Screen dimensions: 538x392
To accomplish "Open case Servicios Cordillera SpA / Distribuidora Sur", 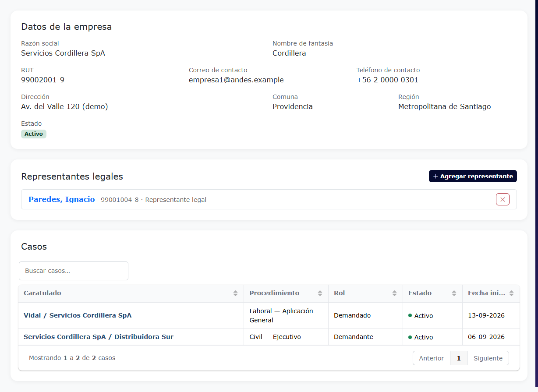I will coord(99,337).
